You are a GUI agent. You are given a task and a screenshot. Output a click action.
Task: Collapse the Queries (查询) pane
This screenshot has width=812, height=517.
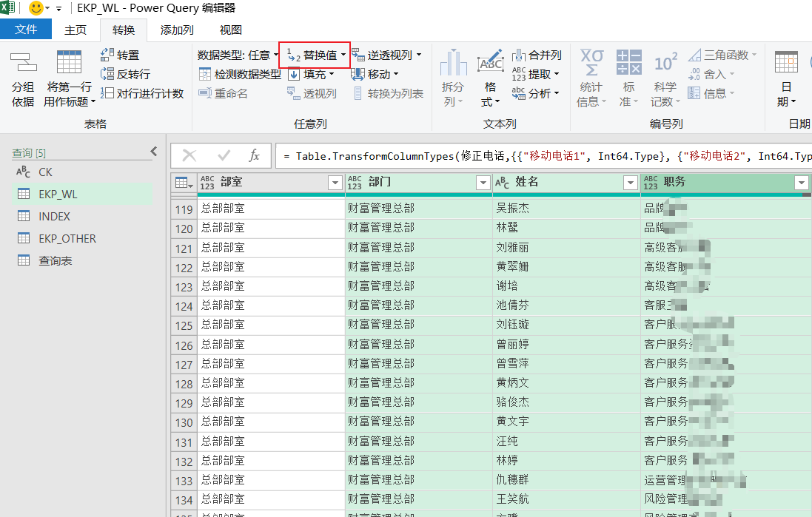(154, 151)
